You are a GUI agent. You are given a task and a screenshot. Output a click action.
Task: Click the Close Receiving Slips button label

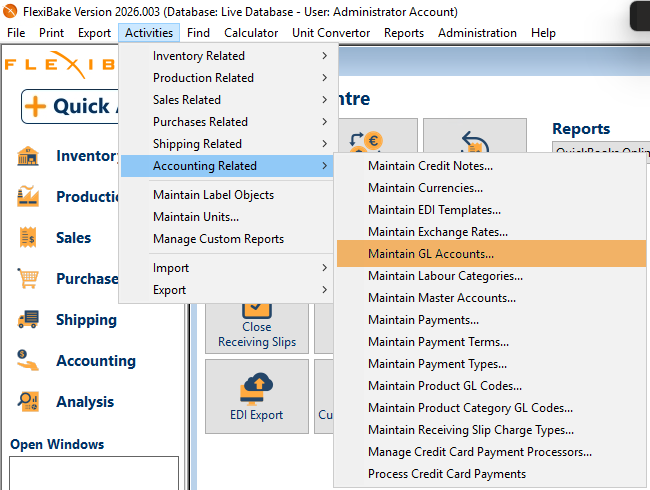pyautogui.click(x=257, y=334)
